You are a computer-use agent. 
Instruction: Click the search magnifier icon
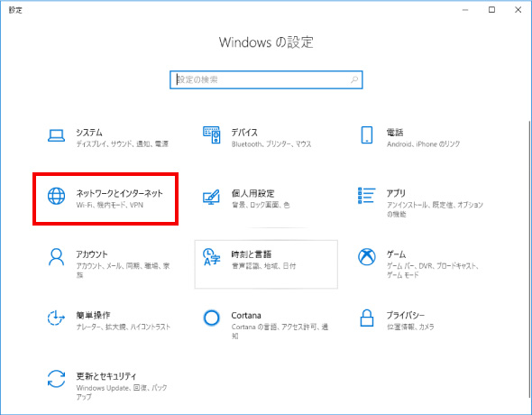[354, 79]
